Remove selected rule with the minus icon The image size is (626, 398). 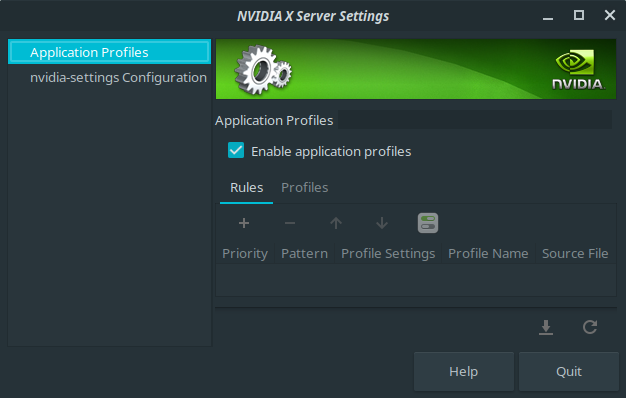[290, 223]
